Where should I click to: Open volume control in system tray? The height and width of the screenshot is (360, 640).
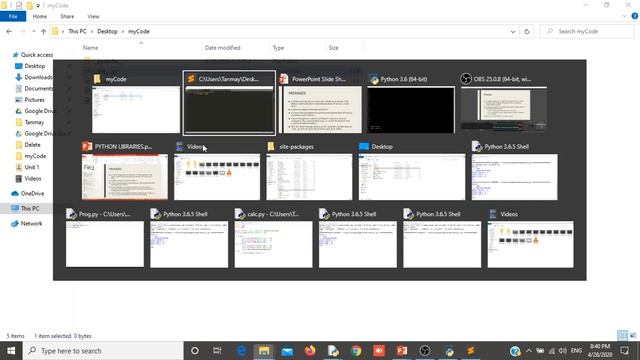coord(562,351)
